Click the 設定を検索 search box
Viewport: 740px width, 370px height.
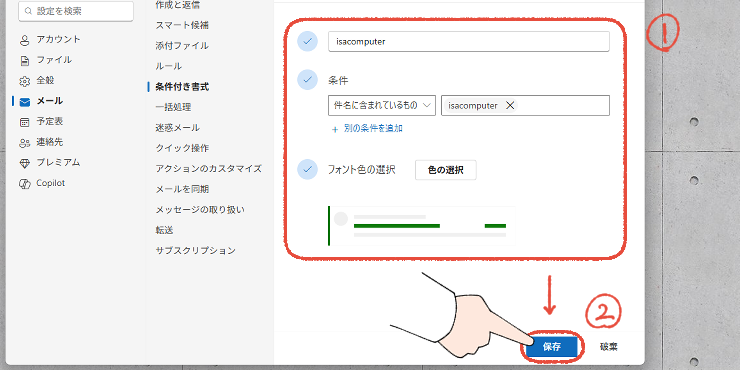click(76, 11)
